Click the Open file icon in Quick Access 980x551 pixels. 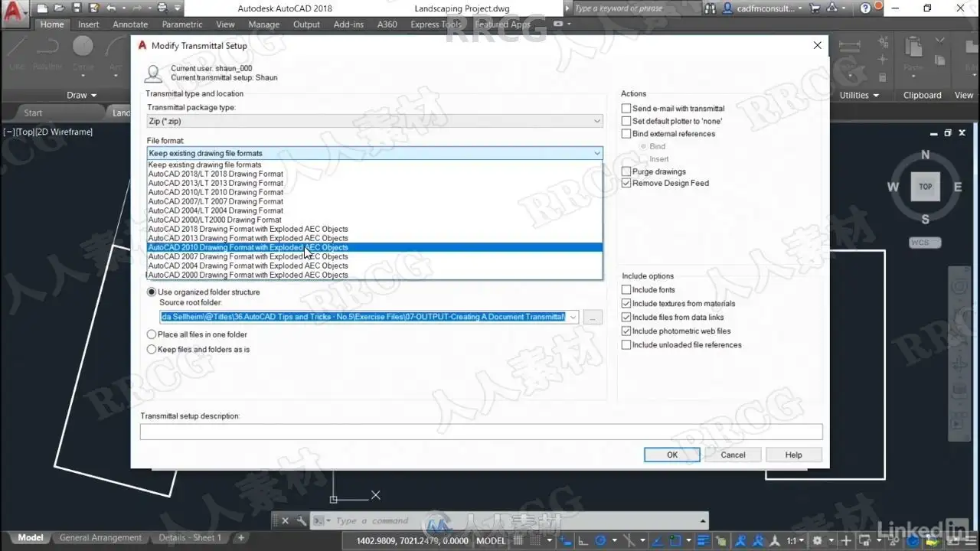[x=58, y=8]
